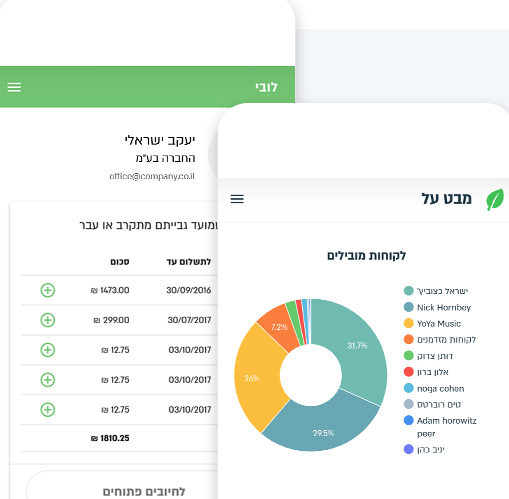Click Nick Hornbey legend label
Image resolution: width=509 pixels, height=499 pixels.
(444, 307)
